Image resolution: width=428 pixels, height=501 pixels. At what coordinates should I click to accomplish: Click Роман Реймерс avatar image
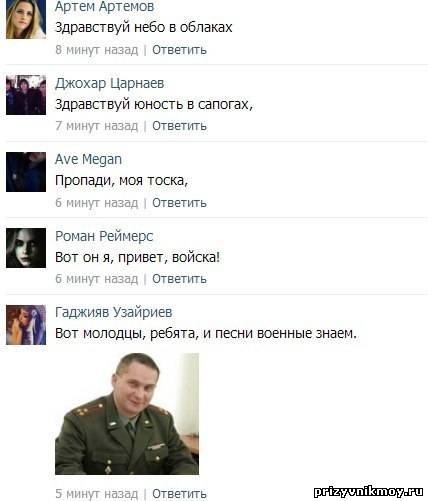[26, 248]
